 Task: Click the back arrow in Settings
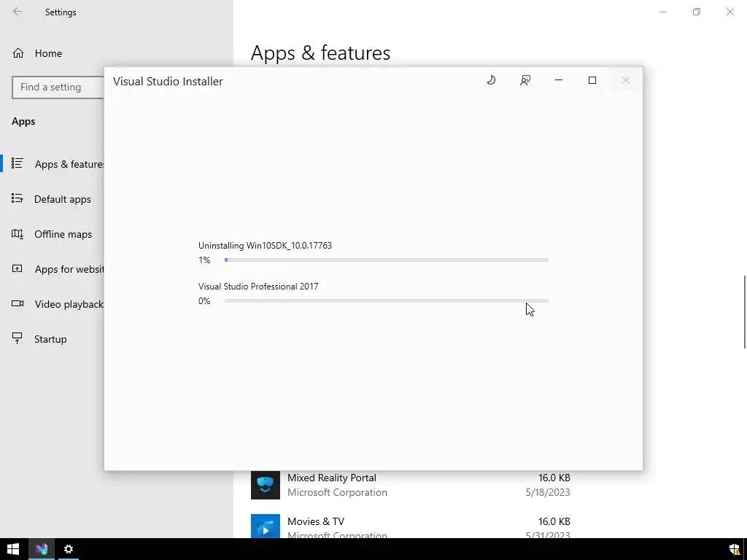pyautogui.click(x=18, y=12)
